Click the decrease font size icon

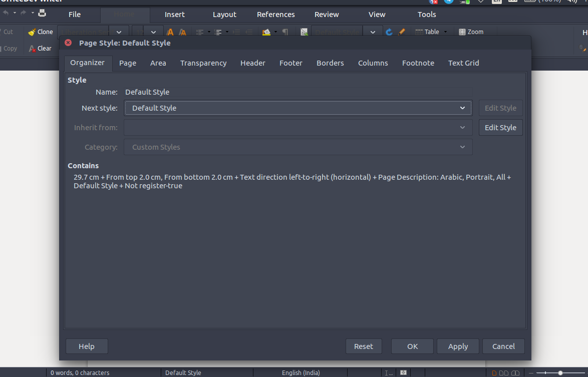[183, 32]
